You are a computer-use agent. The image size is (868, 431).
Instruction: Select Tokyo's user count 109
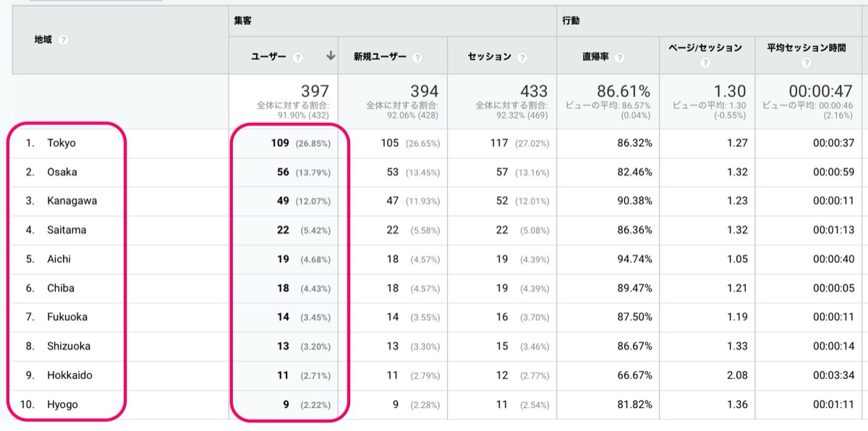coord(281,143)
